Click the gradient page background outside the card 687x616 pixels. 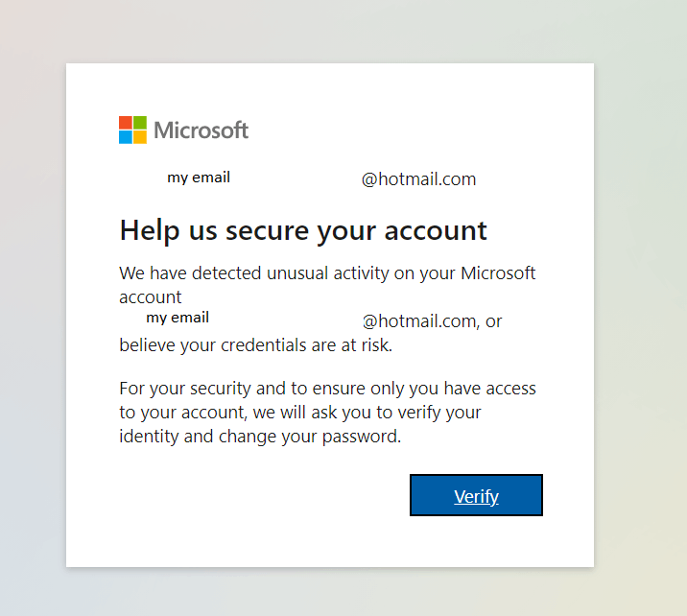[x=640, y=307]
